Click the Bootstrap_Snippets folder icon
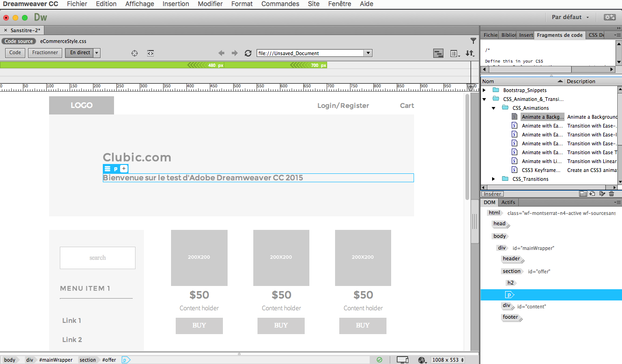 (496, 90)
